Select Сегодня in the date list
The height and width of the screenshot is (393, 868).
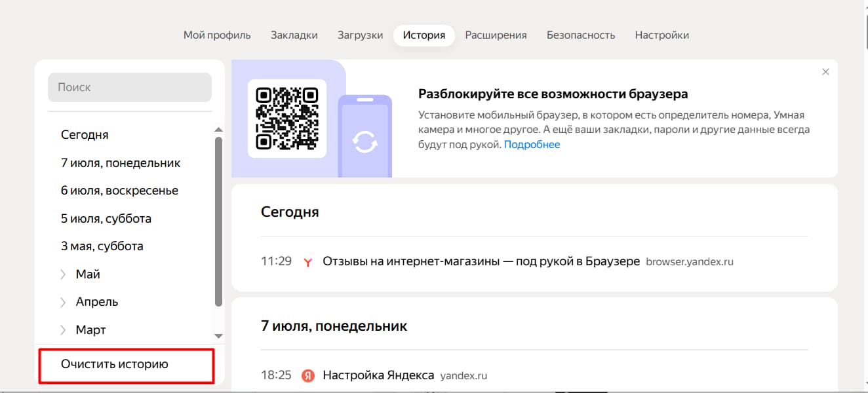pos(85,135)
